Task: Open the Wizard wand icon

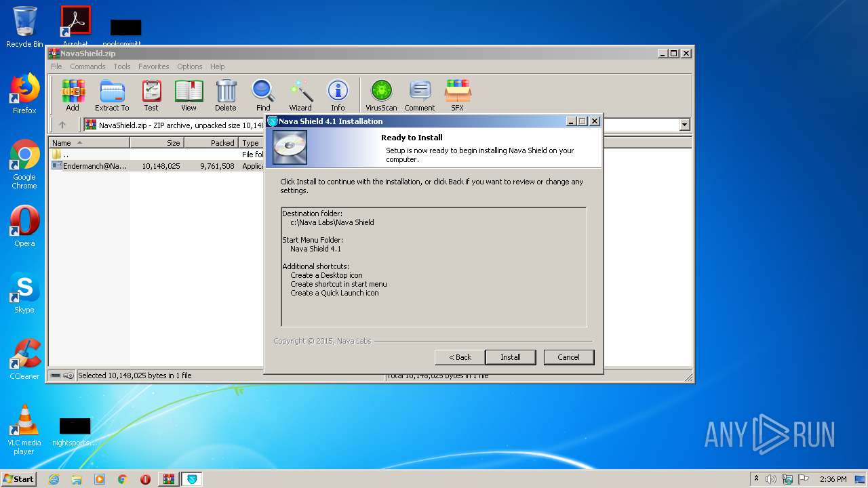Action: pyautogui.click(x=300, y=95)
